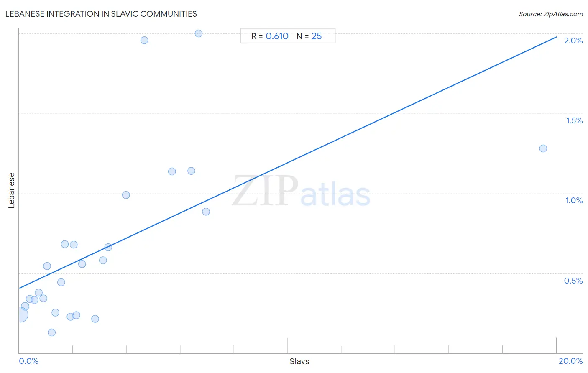Viewport: 588px width, 373px height.
Task: Click the chart title Lebanese Integration in Slavic Communities
Action: (x=101, y=14)
